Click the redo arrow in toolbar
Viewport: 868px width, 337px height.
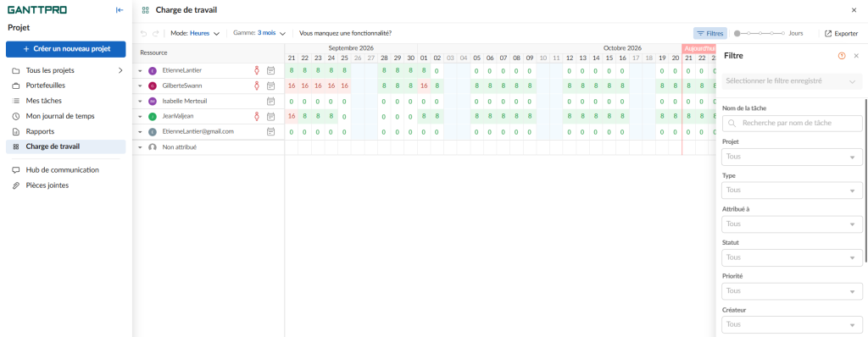point(156,33)
